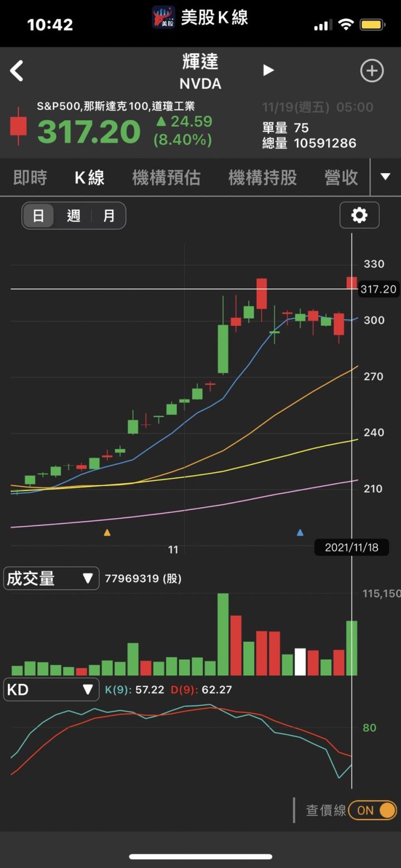Tap the iOS home indicator bar
Viewport: 401px width, 868px height.
coord(200,856)
